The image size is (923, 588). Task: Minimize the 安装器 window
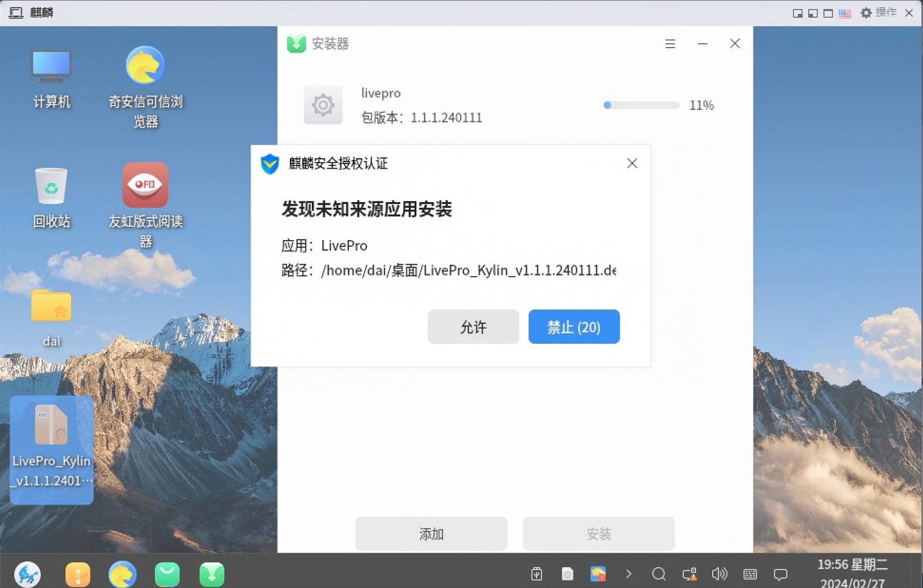702,44
